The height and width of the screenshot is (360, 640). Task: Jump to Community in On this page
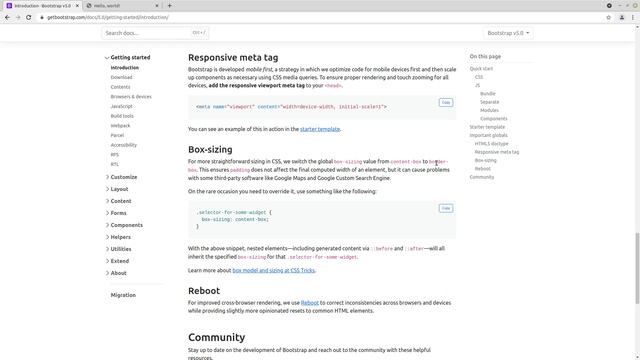482,177
